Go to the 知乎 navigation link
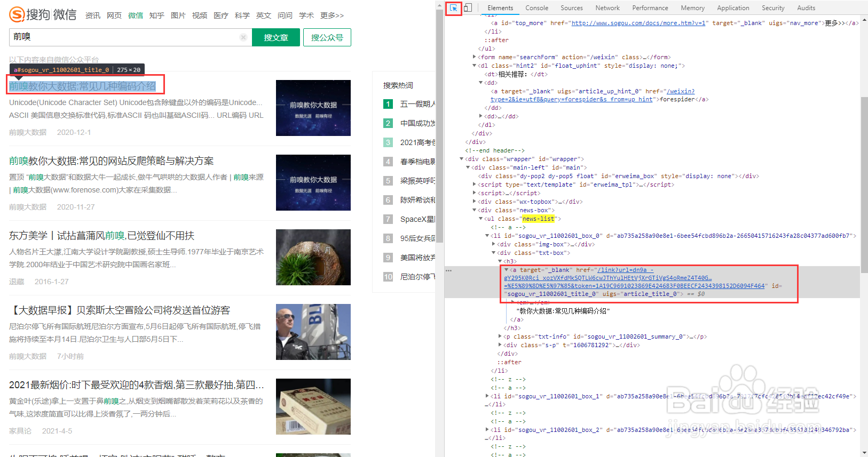The width and height of the screenshot is (868, 457). 157,15
